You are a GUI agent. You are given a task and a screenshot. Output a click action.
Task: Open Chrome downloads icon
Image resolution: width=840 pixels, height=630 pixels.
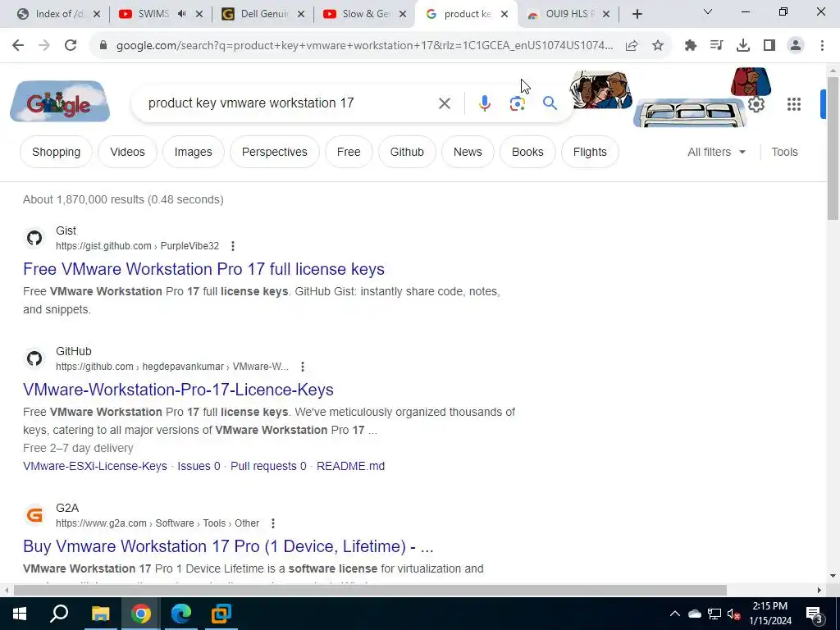click(743, 46)
